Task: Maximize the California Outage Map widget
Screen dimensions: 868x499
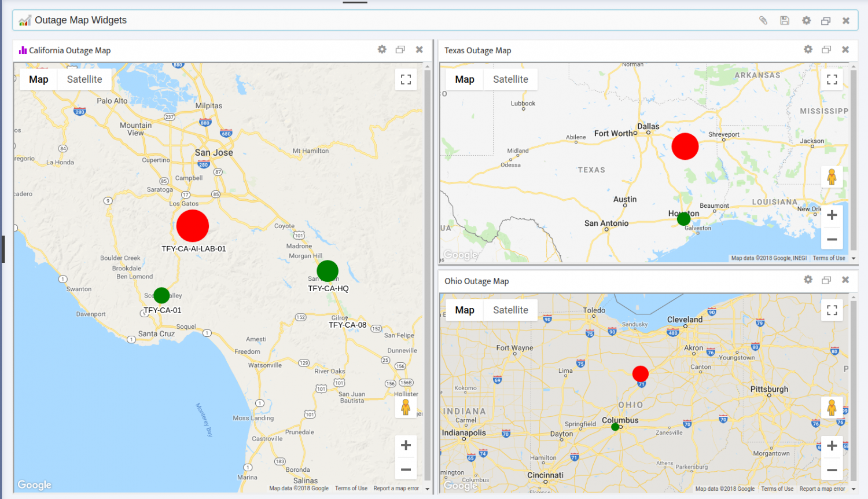Action: click(x=400, y=49)
